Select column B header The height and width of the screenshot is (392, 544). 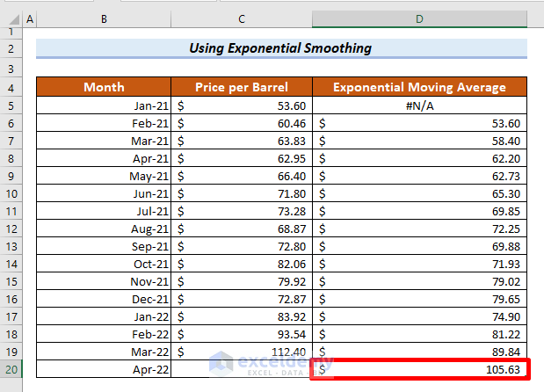click(104, 19)
